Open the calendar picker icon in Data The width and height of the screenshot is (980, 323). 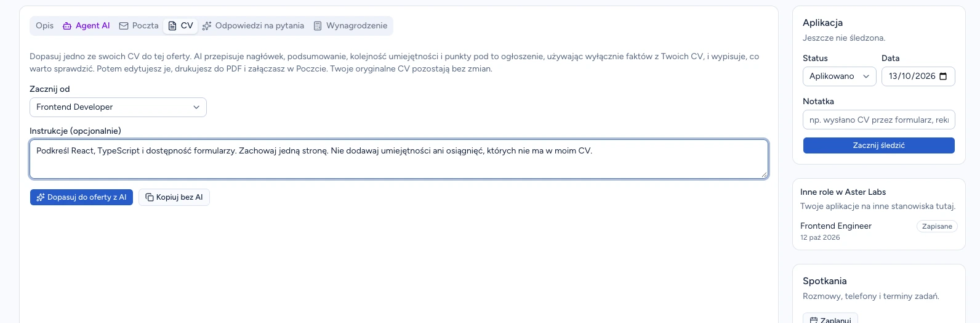coord(944,76)
